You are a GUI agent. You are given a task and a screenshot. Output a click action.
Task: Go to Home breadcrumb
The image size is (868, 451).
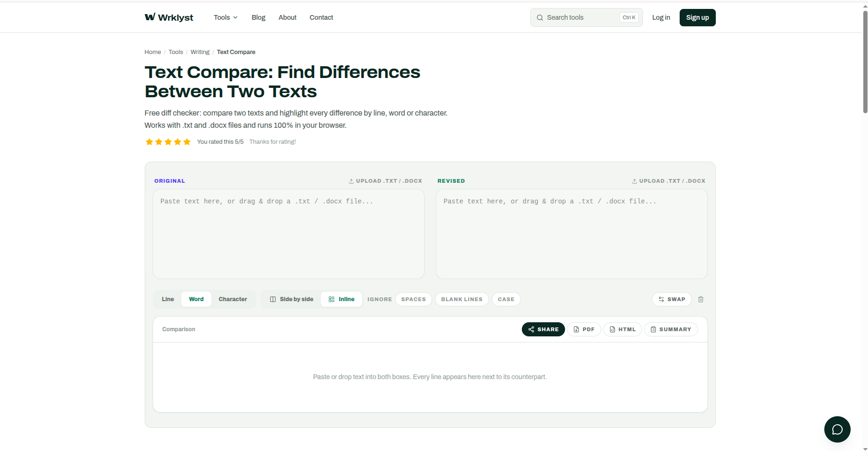153,52
